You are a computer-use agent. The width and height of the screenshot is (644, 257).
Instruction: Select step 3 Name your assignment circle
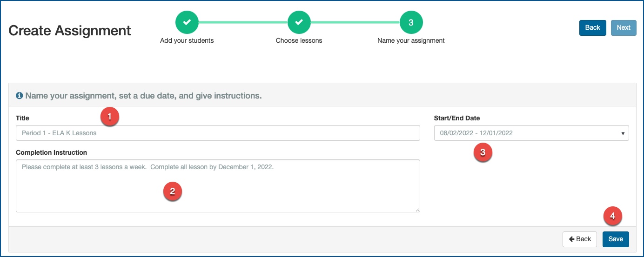click(411, 22)
